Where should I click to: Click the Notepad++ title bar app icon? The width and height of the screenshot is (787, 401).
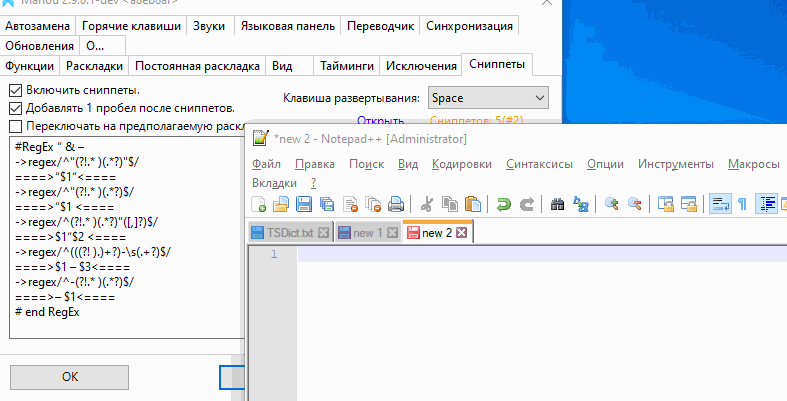260,138
